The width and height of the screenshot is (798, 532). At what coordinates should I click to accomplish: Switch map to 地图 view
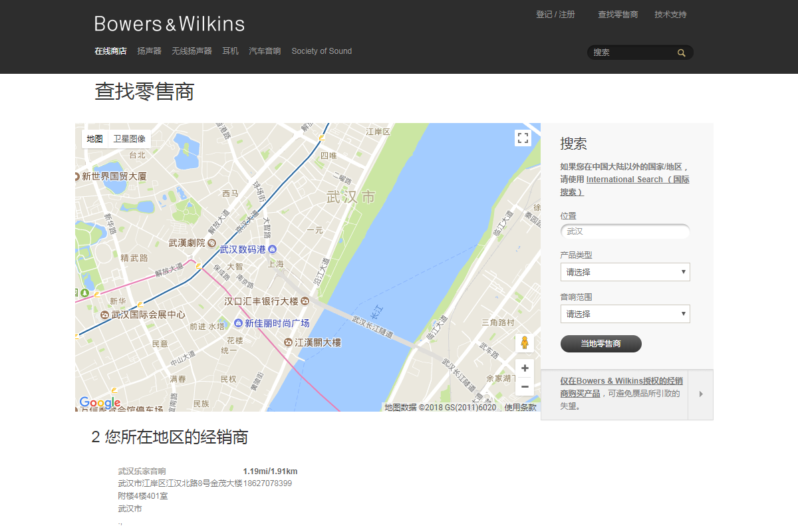click(x=95, y=139)
